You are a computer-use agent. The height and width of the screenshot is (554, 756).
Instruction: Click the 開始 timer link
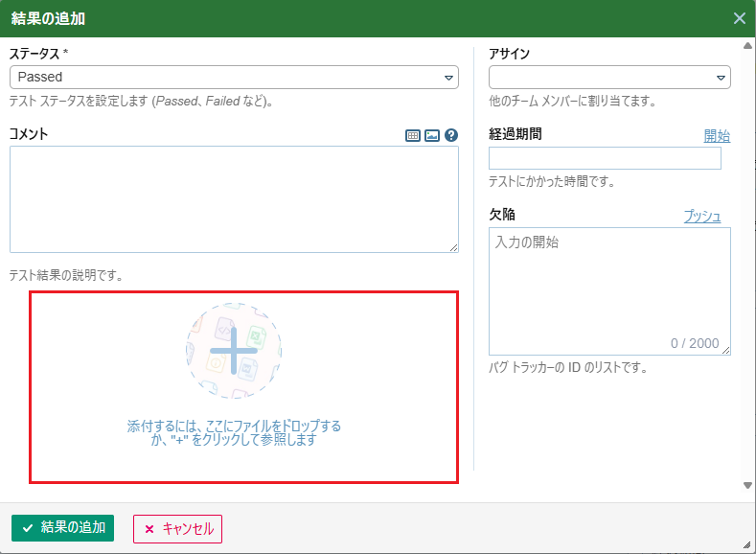coord(717,136)
